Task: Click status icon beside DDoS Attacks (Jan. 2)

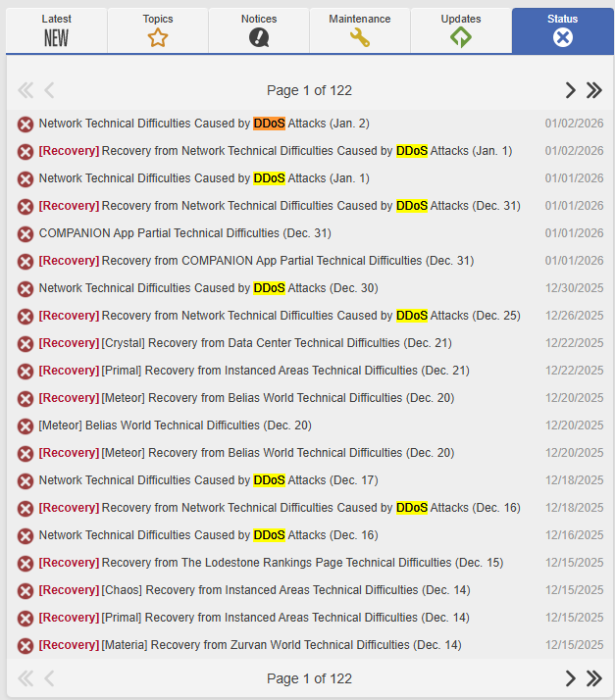Action: (x=26, y=125)
